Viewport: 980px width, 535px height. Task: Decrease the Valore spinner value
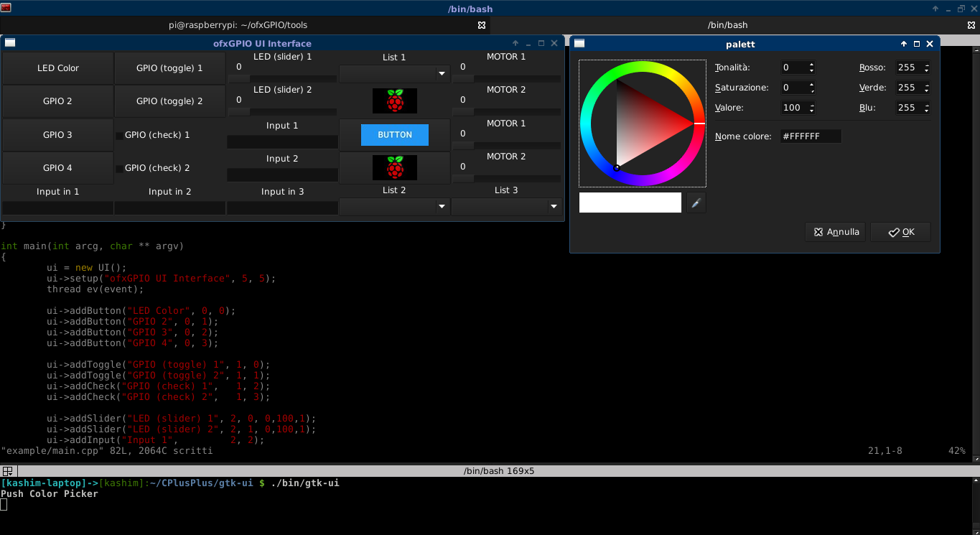coord(812,111)
